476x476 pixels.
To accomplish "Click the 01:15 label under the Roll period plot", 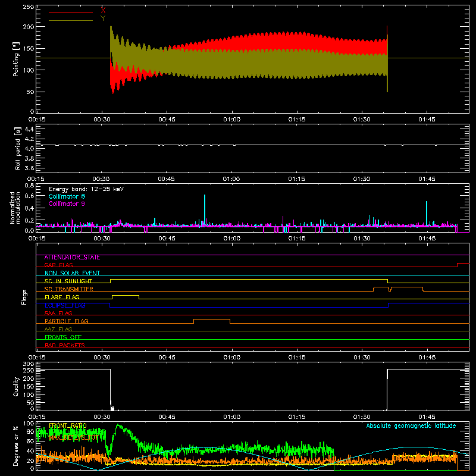I will click(296, 179).
